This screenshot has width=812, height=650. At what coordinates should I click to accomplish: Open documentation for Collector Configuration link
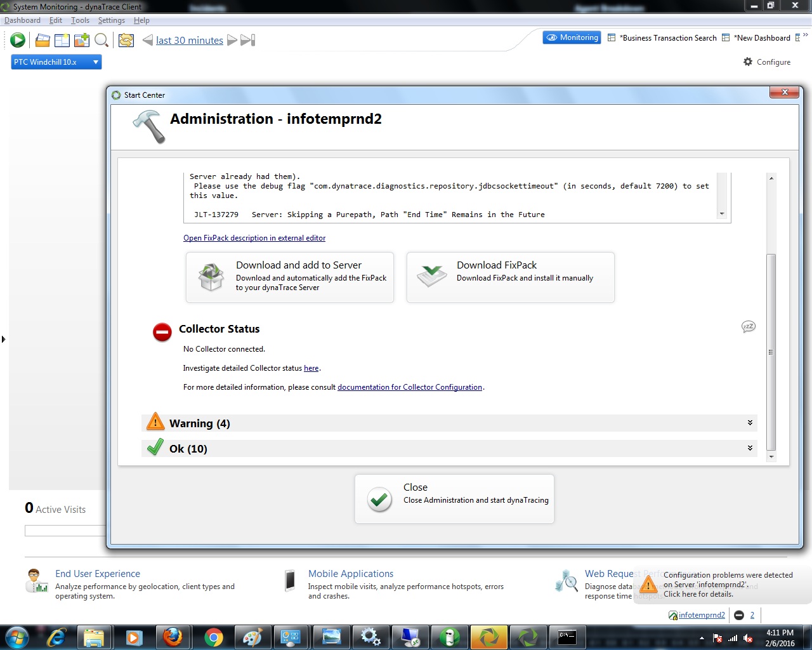coord(410,387)
